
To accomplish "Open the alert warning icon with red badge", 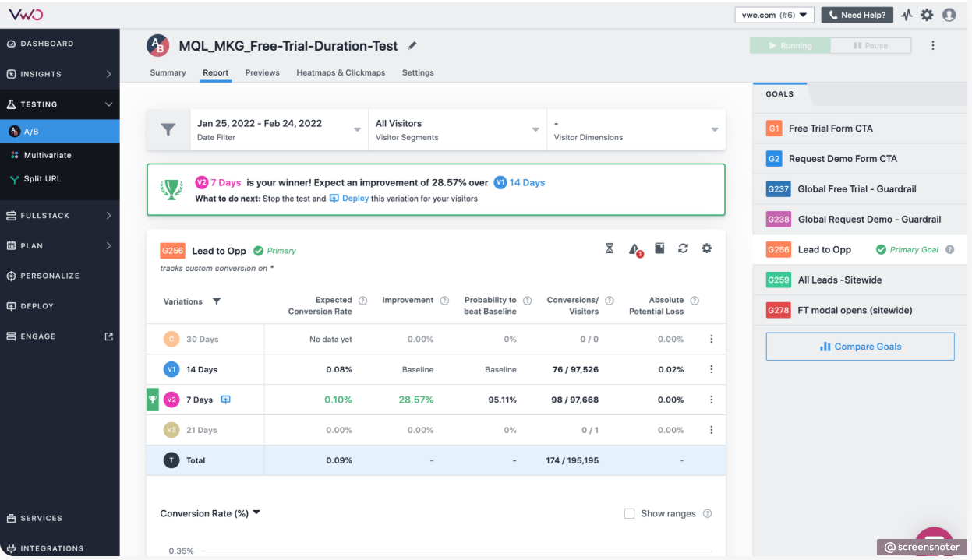I will point(634,249).
